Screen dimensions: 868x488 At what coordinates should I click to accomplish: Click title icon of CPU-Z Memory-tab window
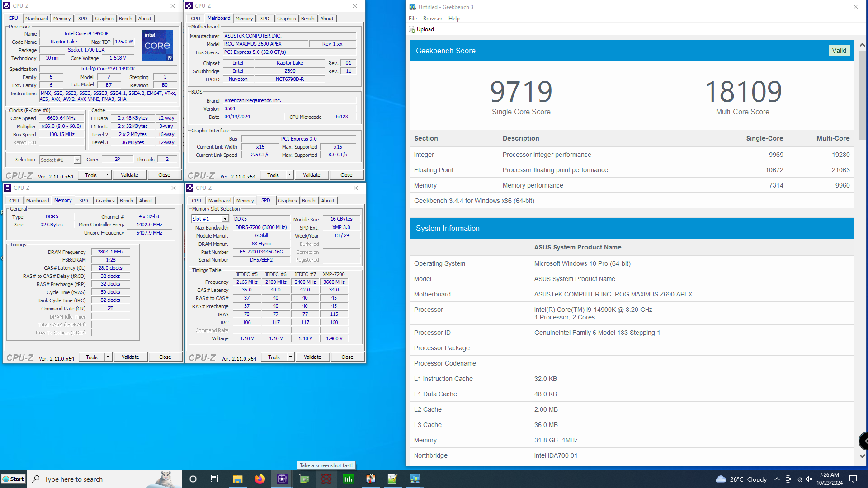coord(8,188)
